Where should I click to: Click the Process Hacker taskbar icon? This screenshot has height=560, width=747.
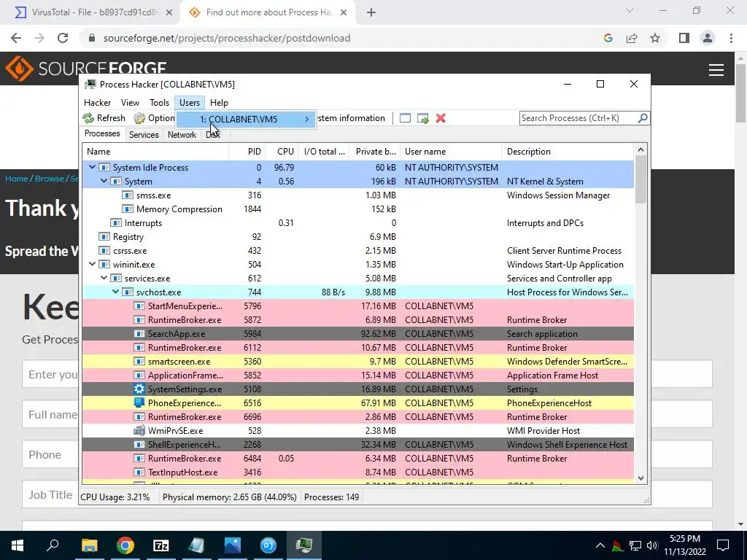(304, 545)
